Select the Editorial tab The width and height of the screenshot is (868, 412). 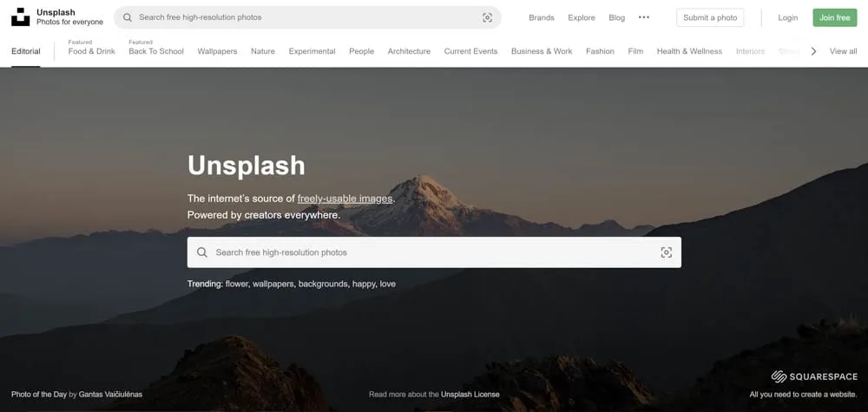(26, 51)
